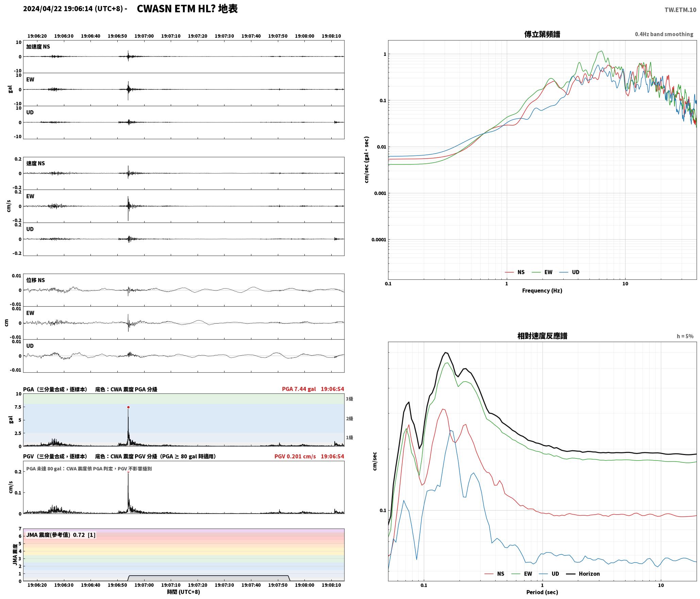Click the 傅立葉頻譜 chart title
The width and height of the screenshot is (700, 599).
pyautogui.click(x=542, y=34)
